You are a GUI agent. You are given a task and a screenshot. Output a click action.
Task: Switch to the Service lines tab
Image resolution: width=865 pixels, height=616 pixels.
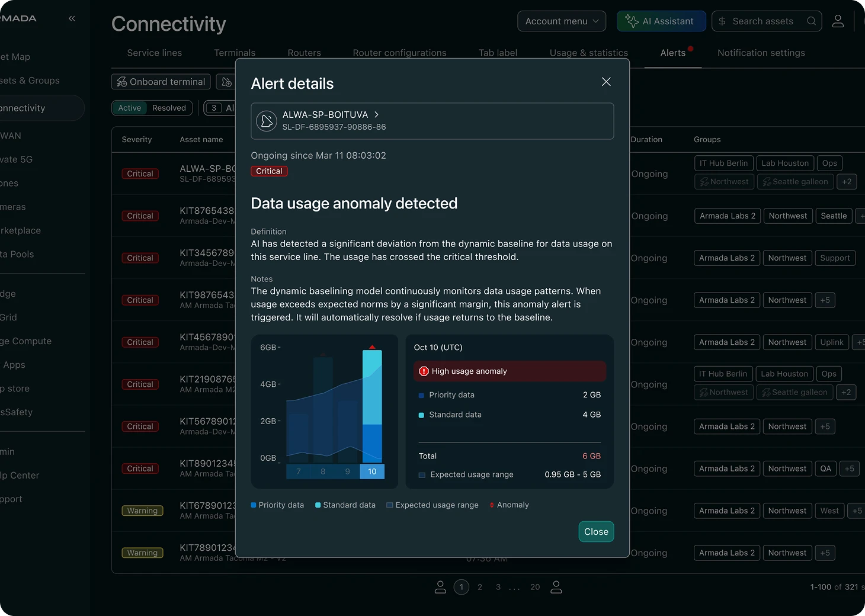[155, 53]
